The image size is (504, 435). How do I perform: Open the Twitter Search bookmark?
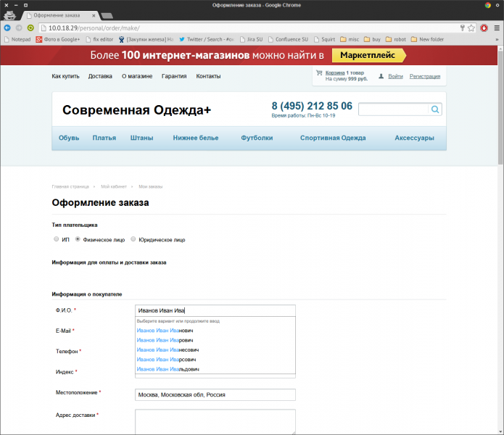[x=205, y=39]
